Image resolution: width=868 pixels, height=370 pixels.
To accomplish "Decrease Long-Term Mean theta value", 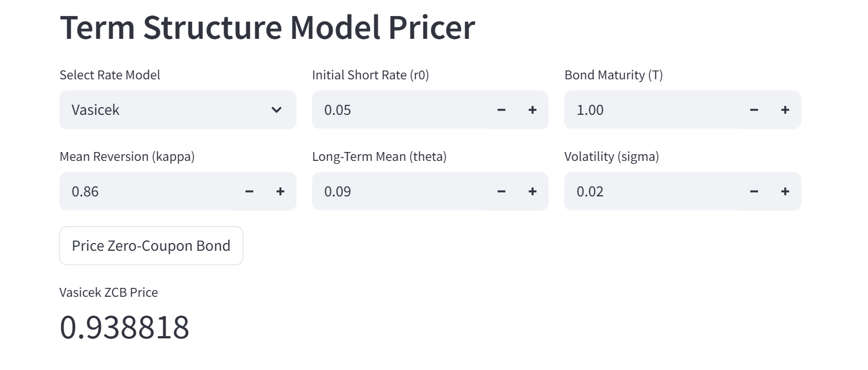I will [501, 191].
